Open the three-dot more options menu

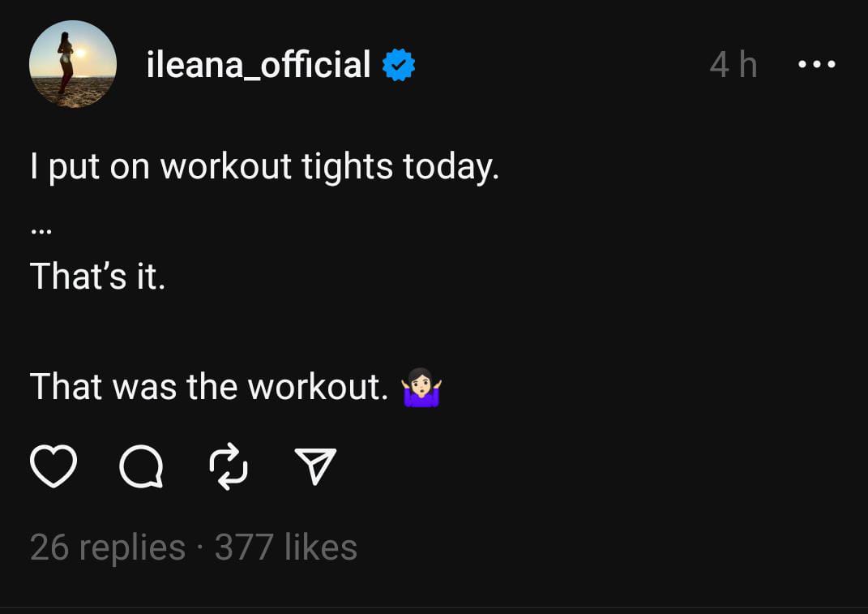816,64
